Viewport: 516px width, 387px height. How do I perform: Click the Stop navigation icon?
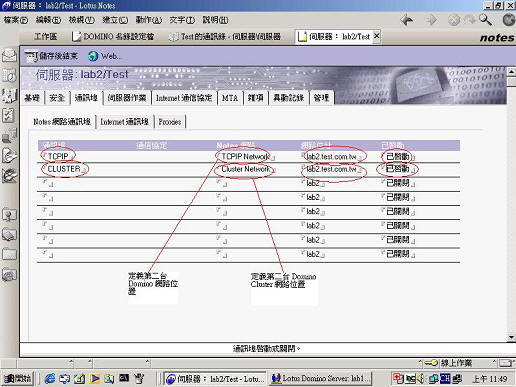(x=453, y=20)
